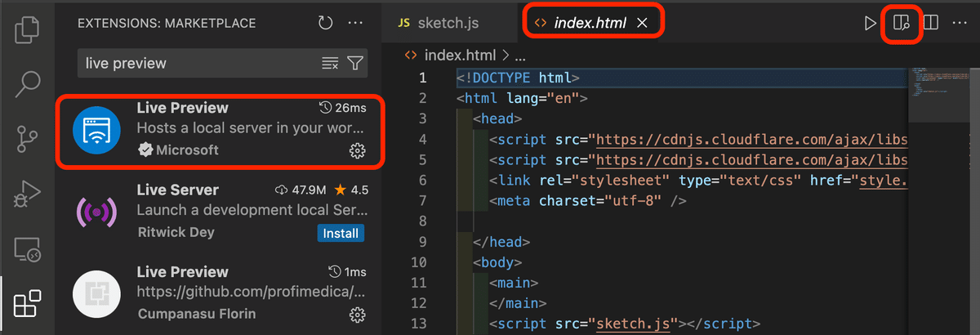The image size is (980, 335).
Task: Install the Live Server extension
Action: [339, 233]
